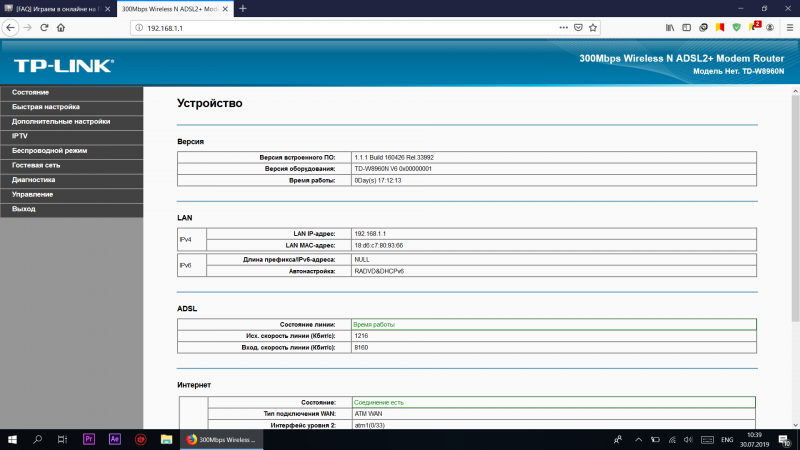Select Беспроводной режим in the sidebar
This screenshot has width=800, height=450.
point(49,150)
